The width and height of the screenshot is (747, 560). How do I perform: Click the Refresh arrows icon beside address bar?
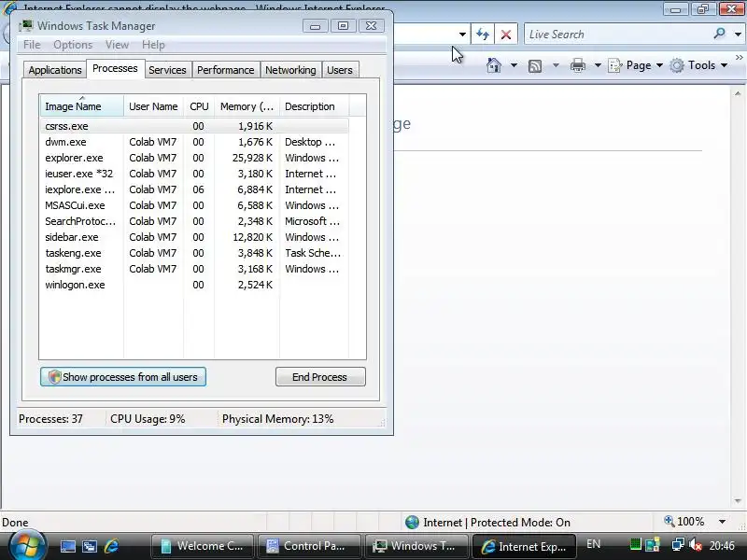pos(483,35)
